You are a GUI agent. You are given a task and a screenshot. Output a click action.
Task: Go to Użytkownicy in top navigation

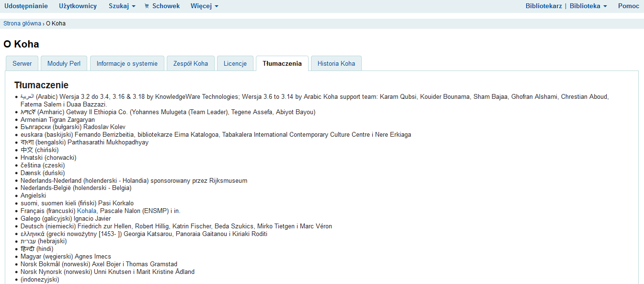(78, 6)
